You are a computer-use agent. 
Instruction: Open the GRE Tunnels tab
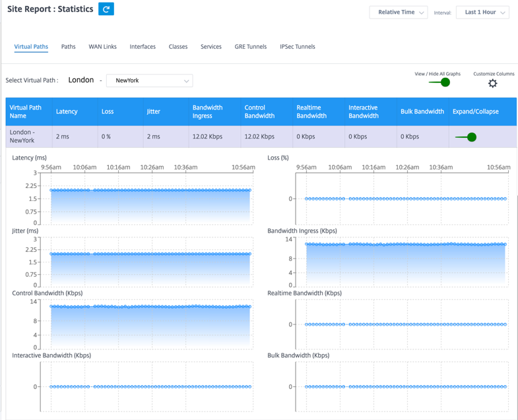pyautogui.click(x=250, y=47)
